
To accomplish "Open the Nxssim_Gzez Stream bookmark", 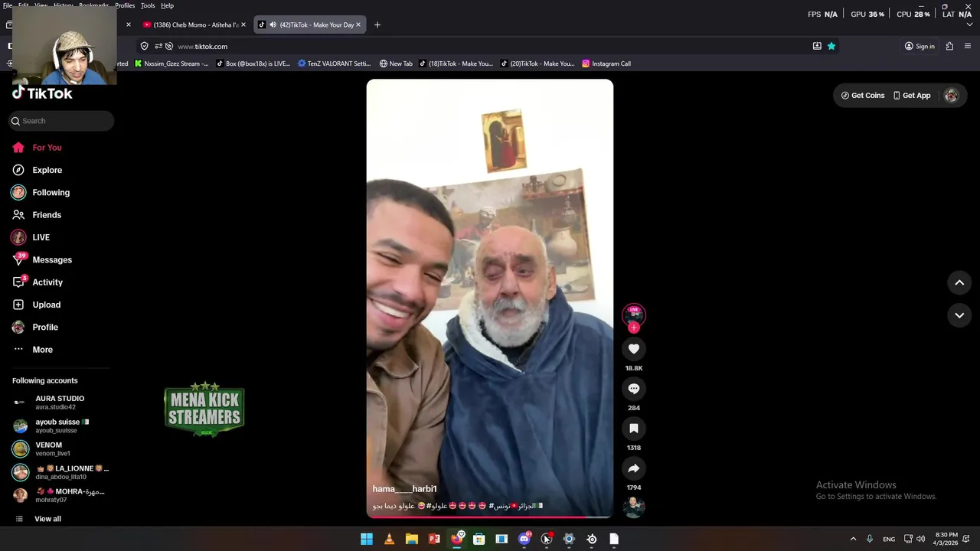I will coord(171,64).
